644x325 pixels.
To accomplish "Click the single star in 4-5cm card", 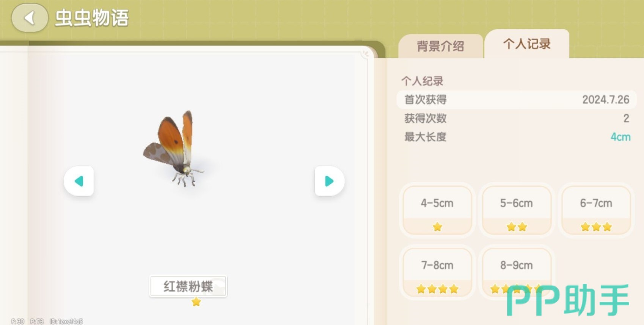I will [x=437, y=227].
